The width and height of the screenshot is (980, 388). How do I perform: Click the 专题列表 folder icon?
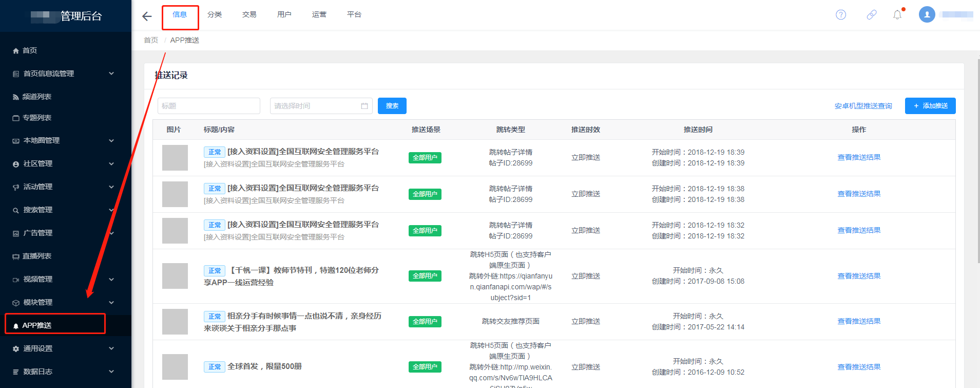tap(16, 118)
